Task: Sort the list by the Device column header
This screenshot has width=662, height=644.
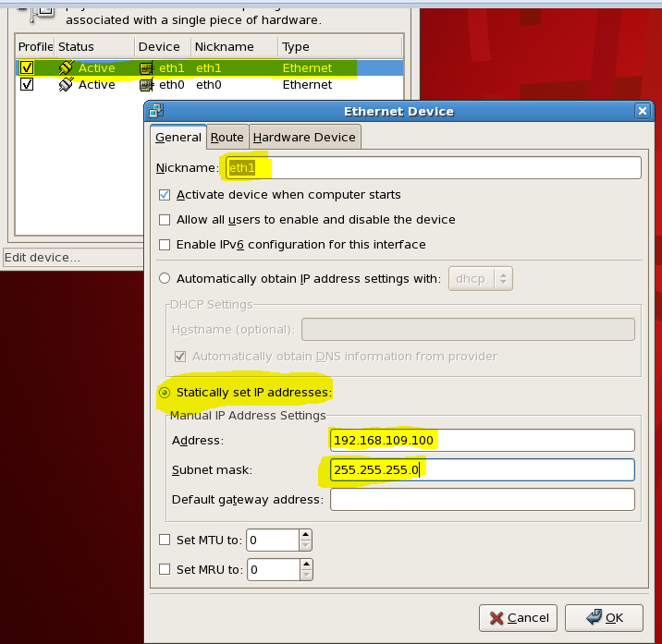Action: tap(163, 46)
